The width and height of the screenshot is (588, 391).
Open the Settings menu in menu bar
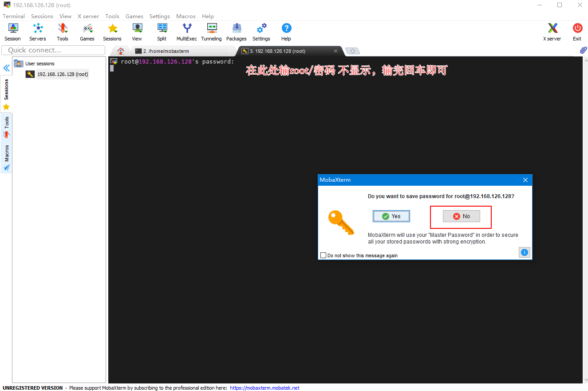pyautogui.click(x=160, y=16)
